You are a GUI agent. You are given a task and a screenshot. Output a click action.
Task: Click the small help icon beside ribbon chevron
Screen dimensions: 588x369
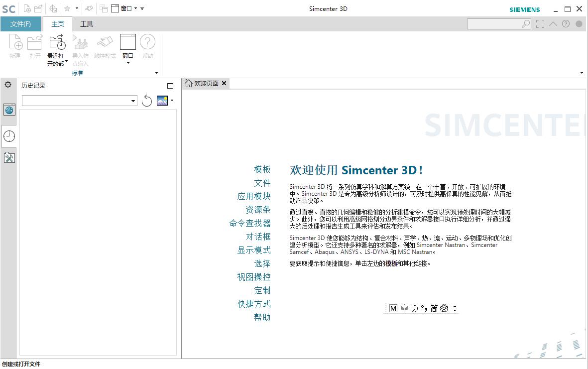566,24
